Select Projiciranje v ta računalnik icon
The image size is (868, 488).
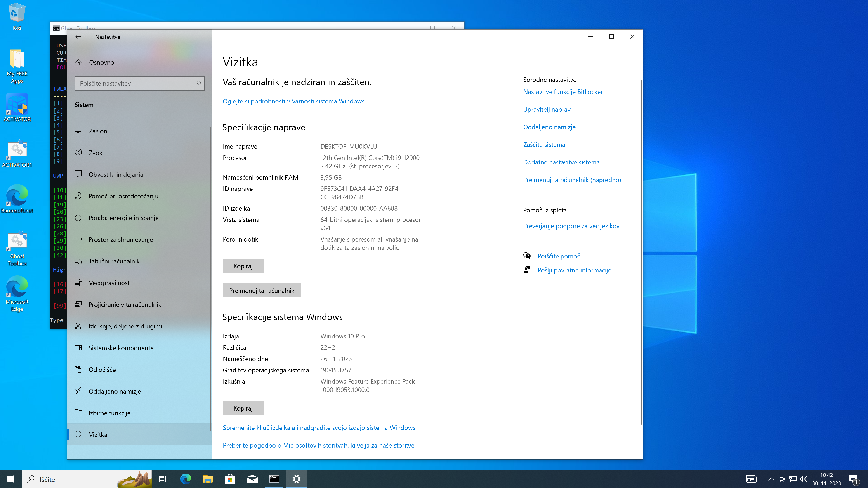click(78, 304)
